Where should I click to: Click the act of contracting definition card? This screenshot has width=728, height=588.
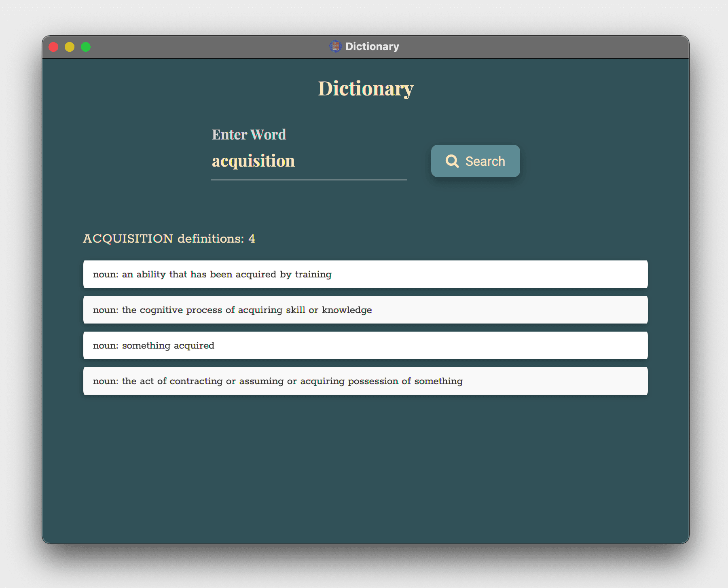pos(365,381)
